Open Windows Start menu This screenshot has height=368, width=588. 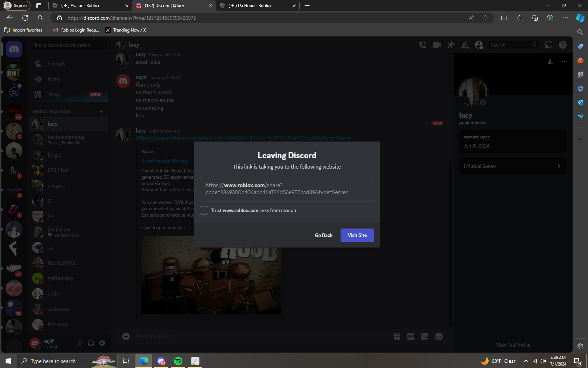[x=8, y=361]
